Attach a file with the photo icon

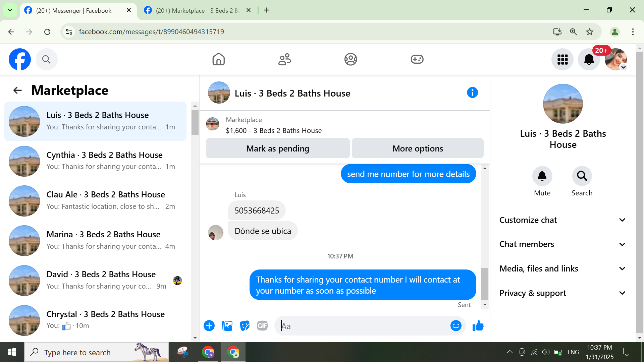point(227,326)
